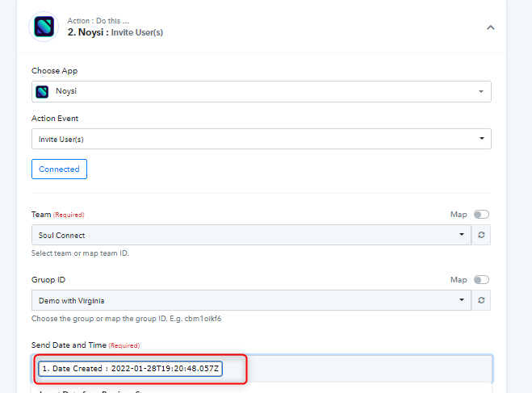Refresh the Team field options
The image size is (532, 393).
[481, 235]
